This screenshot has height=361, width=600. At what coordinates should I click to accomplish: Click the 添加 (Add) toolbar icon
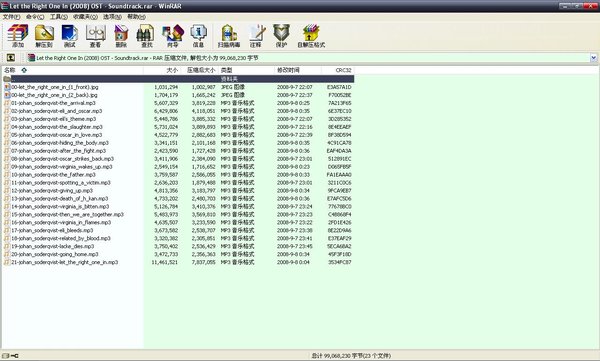click(18, 36)
